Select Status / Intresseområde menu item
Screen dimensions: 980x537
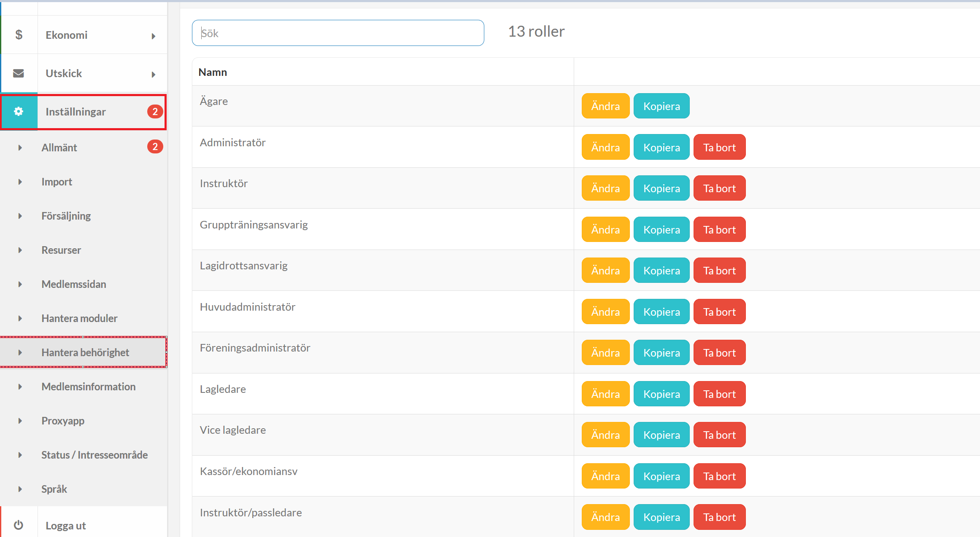tap(94, 455)
